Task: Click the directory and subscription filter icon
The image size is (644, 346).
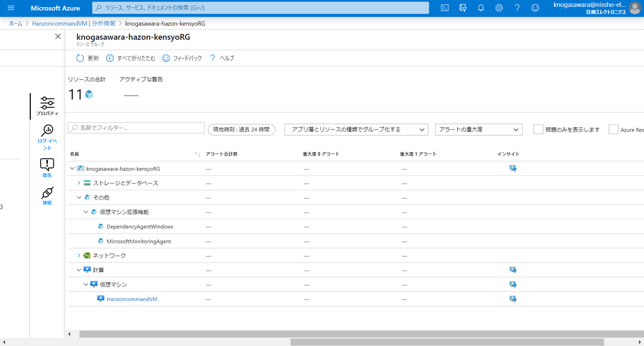Action: [x=463, y=8]
